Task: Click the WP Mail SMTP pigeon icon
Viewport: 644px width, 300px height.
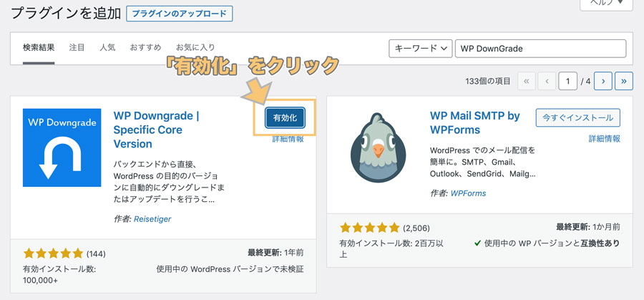Action: click(379, 147)
